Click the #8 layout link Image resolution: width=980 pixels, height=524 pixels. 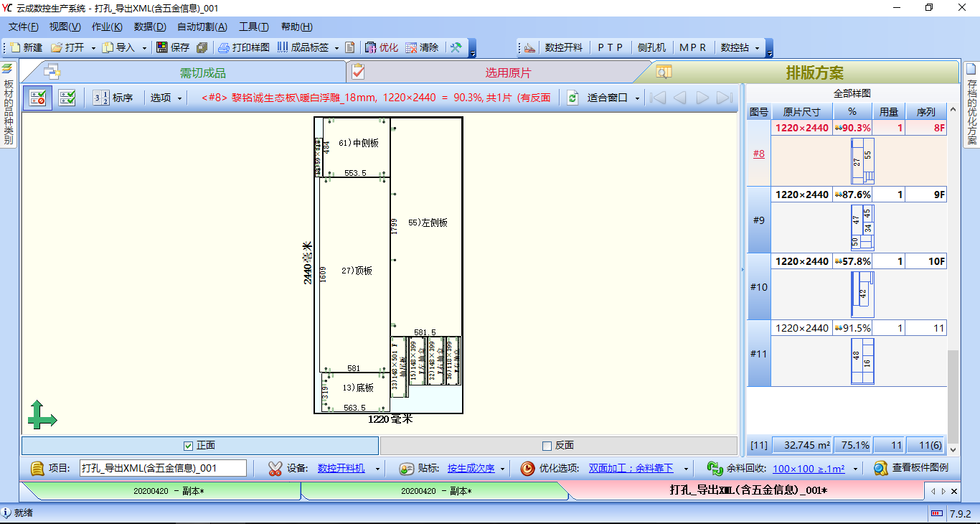758,154
